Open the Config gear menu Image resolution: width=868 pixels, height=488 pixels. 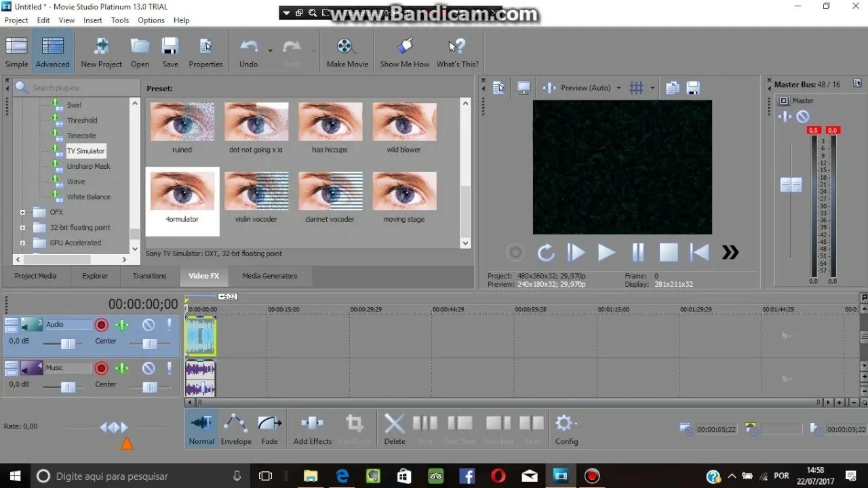[x=566, y=429]
